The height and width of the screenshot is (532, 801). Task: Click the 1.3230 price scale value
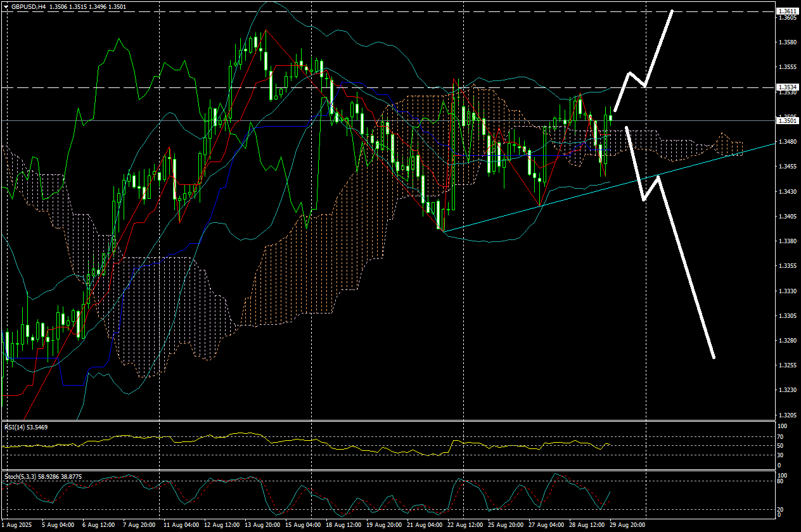(x=788, y=390)
